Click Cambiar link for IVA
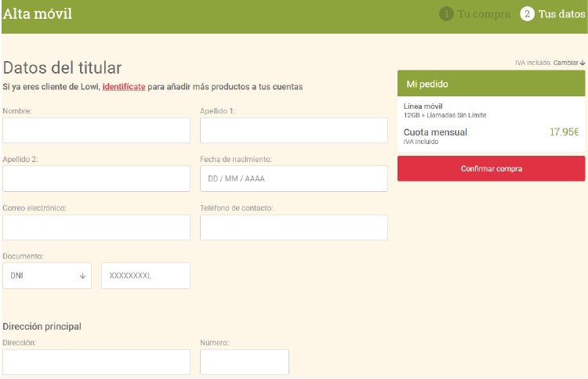Viewport: 588px width, 379px height. click(x=565, y=63)
